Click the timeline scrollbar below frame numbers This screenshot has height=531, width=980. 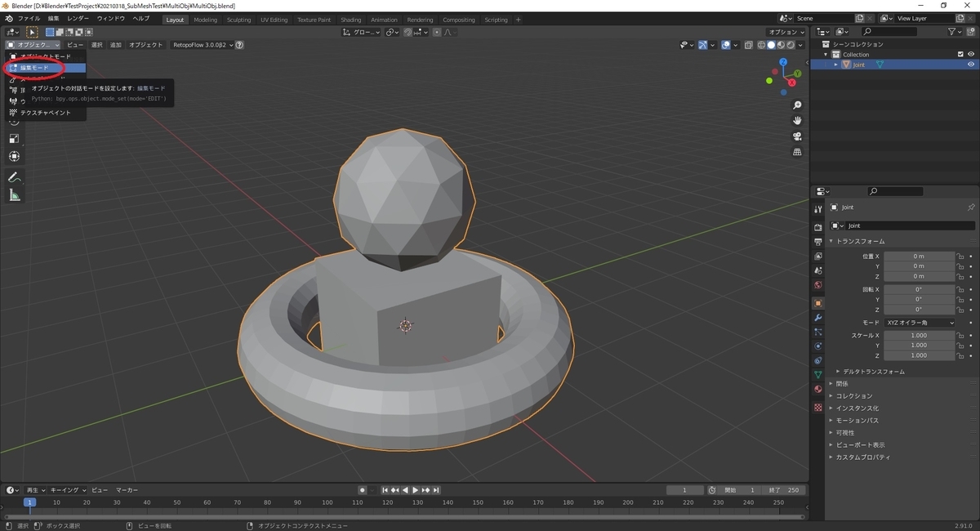point(404,517)
